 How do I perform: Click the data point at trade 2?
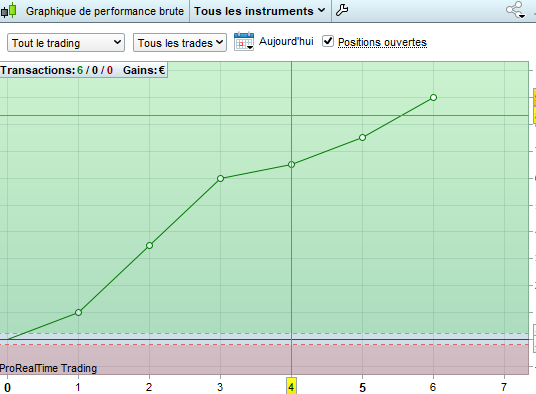[x=149, y=245]
